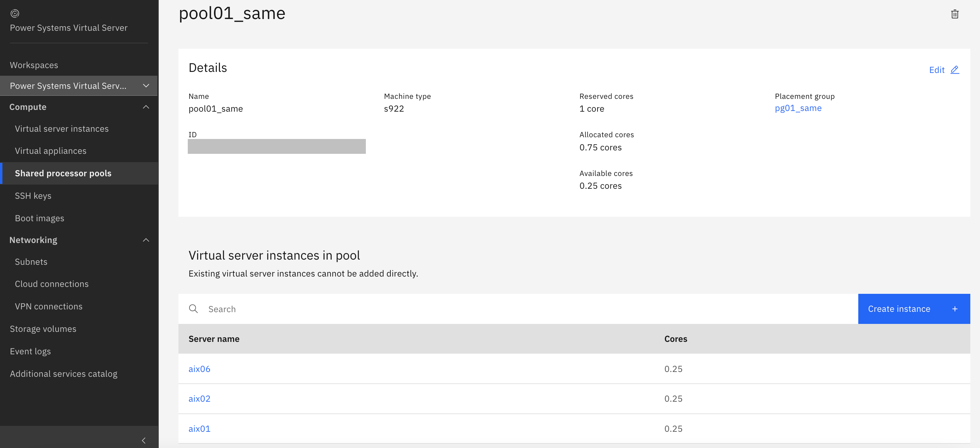Collapse the Networking section
Screen dimensions: 980x448
point(146,240)
